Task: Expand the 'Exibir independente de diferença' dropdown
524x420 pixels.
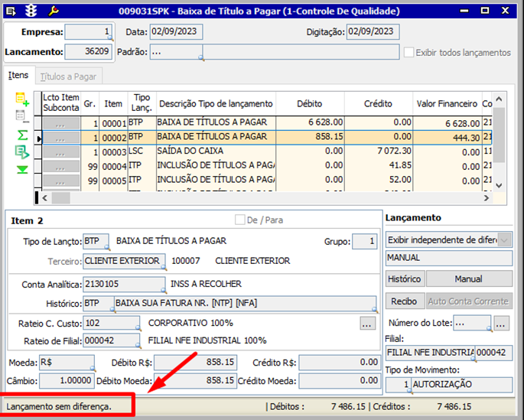Action: coord(506,239)
